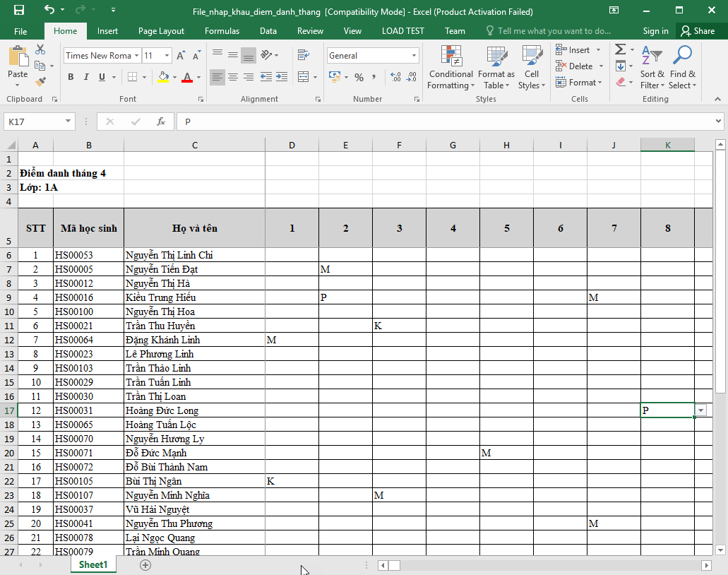The width and height of the screenshot is (728, 575).
Task: Click Delete in the Cells group
Action: (x=580, y=66)
